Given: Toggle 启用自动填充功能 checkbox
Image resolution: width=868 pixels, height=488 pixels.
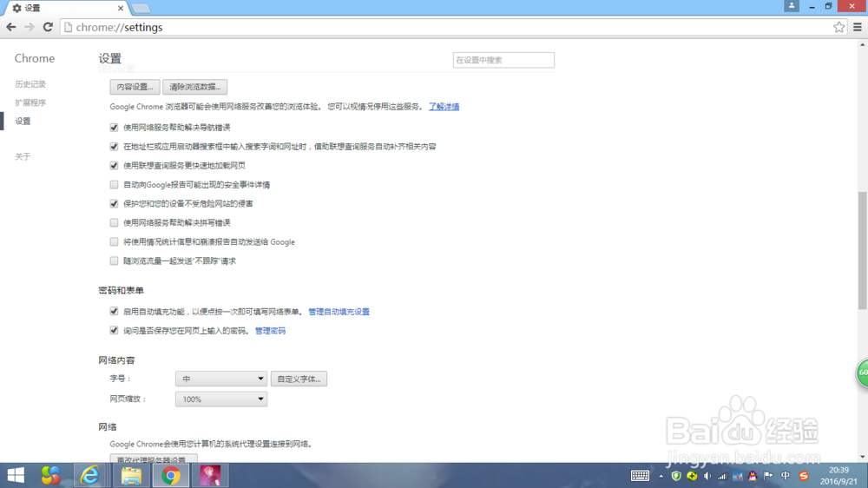Looking at the screenshot, I should point(114,312).
